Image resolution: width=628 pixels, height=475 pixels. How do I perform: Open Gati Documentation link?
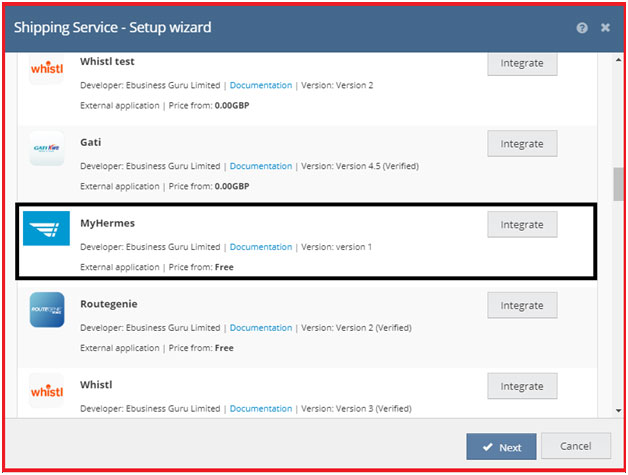point(261,166)
